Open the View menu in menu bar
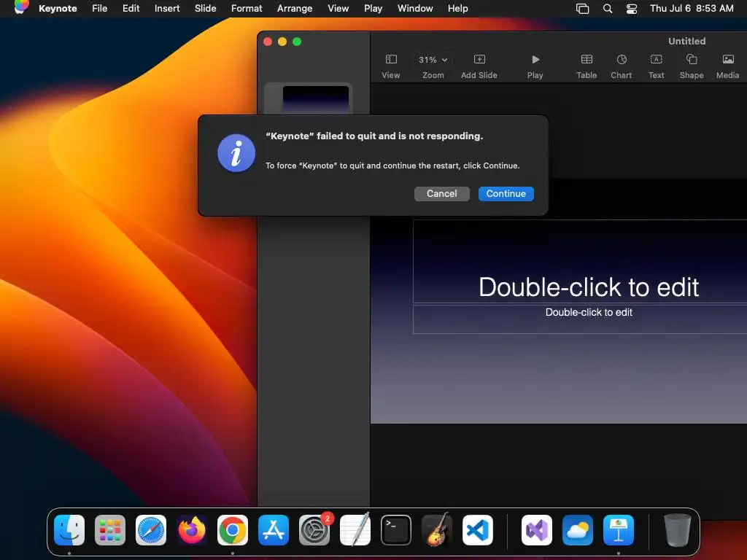Image resolution: width=747 pixels, height=560 pixels. 338,8
